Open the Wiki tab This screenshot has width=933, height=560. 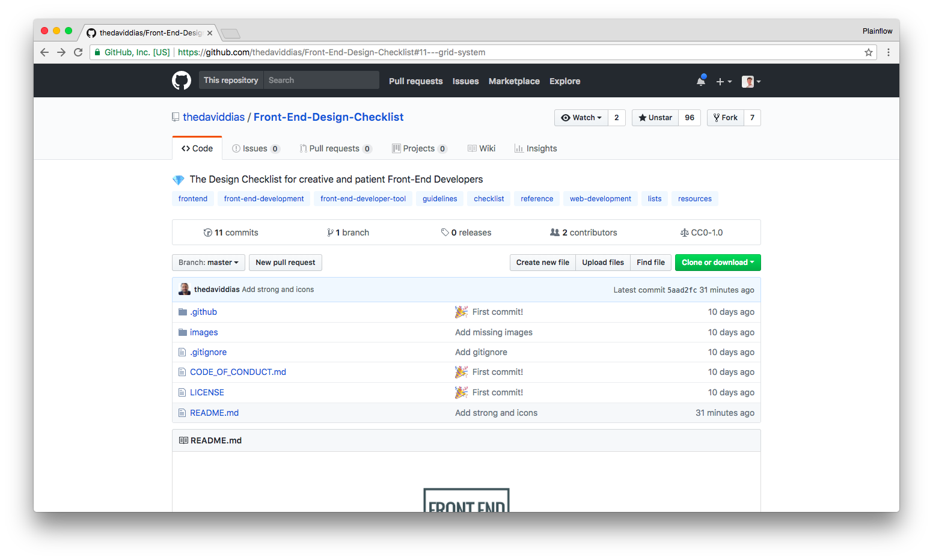[x=482, y=148]
